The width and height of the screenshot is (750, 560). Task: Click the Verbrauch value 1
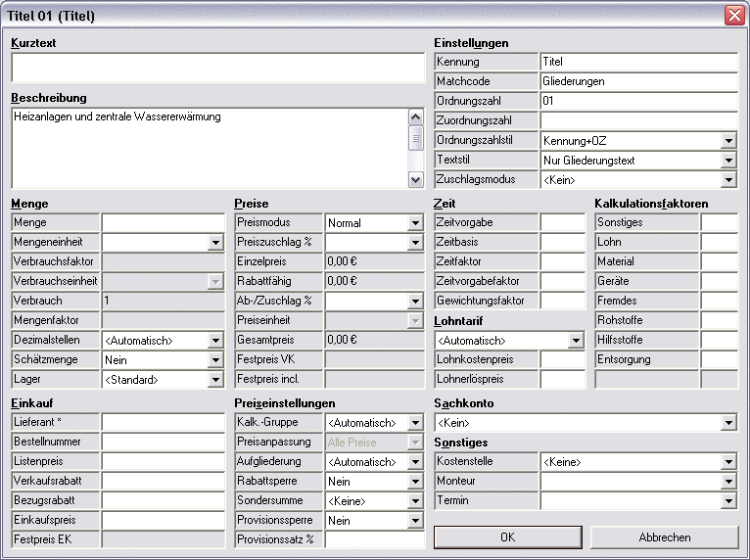(x=107, y=301)
